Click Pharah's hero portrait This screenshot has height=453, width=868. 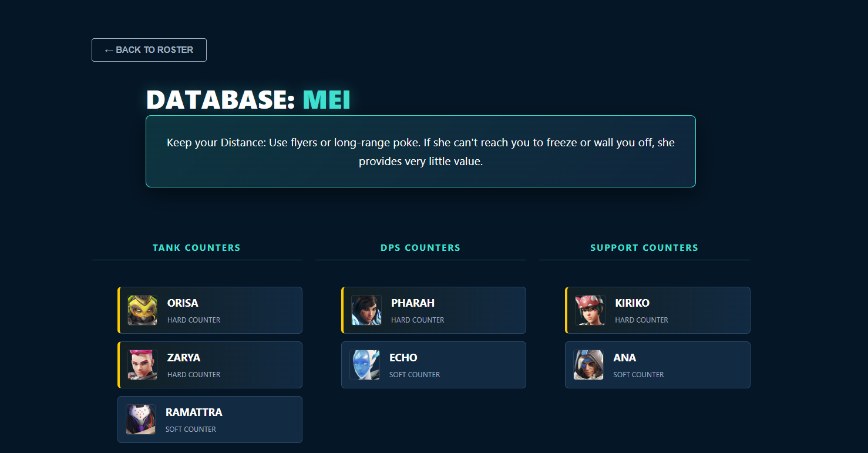click(366, 310)
